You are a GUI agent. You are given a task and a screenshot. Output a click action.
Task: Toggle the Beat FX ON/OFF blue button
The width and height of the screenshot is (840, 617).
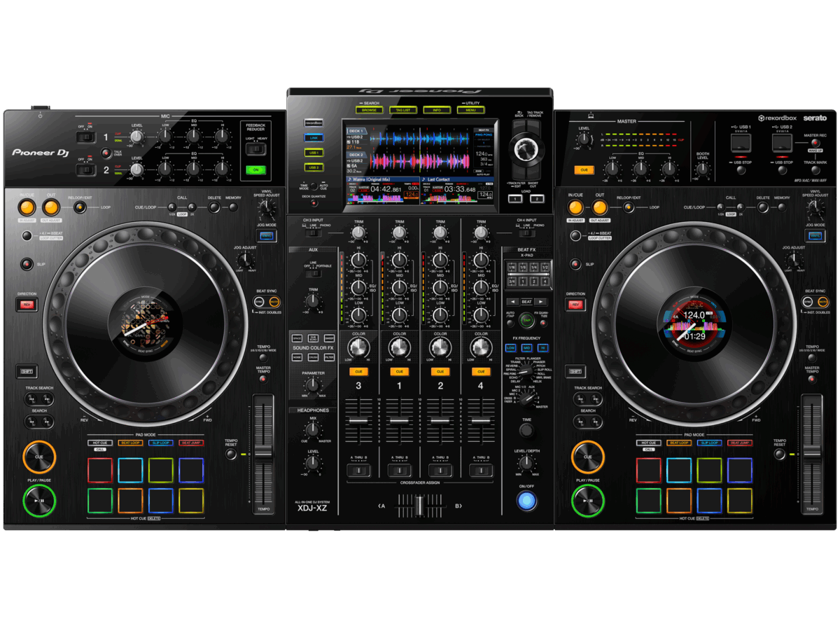click(x=527, y=501)
